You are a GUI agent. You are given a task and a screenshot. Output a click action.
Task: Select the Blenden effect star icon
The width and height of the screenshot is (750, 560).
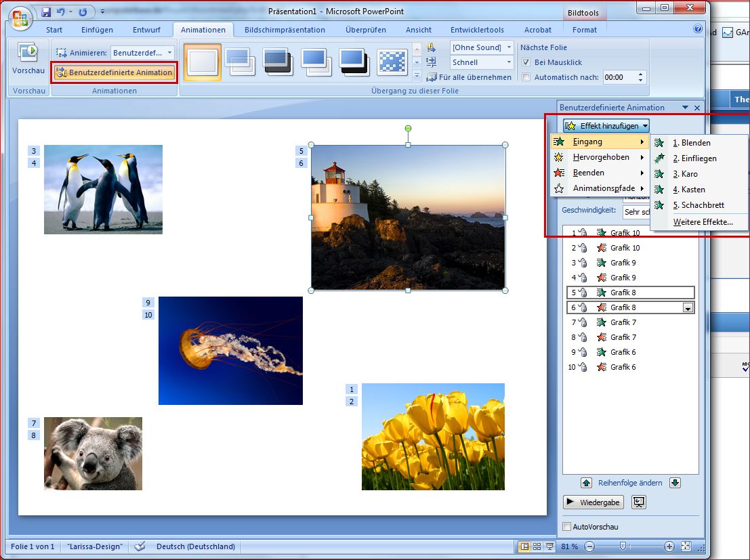659,142
